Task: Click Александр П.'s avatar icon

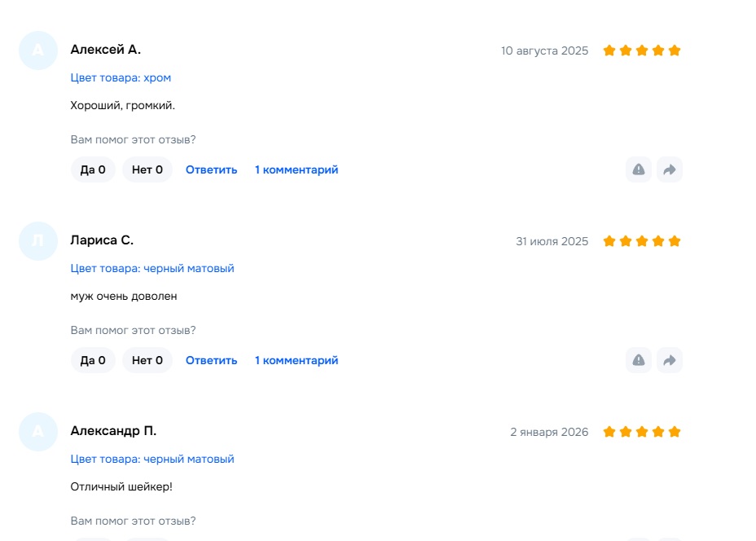Action: coord(38,432)
